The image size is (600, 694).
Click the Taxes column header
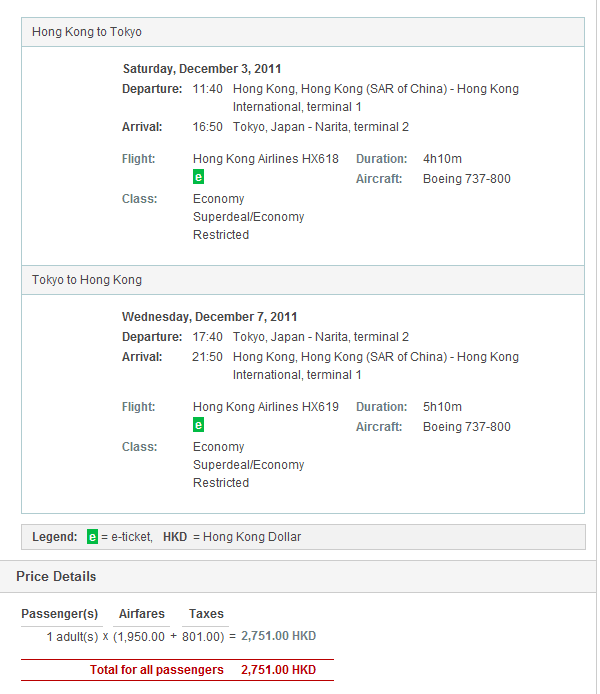pyautogui.click(x=206, y=614)
